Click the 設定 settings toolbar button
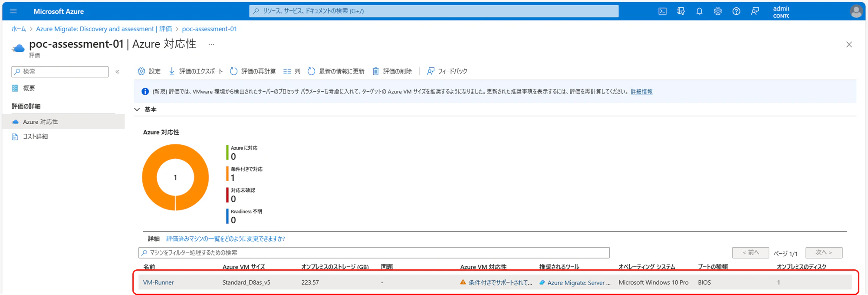The height and width of the screenshot is (295, 868). click(x=149, y=71)
